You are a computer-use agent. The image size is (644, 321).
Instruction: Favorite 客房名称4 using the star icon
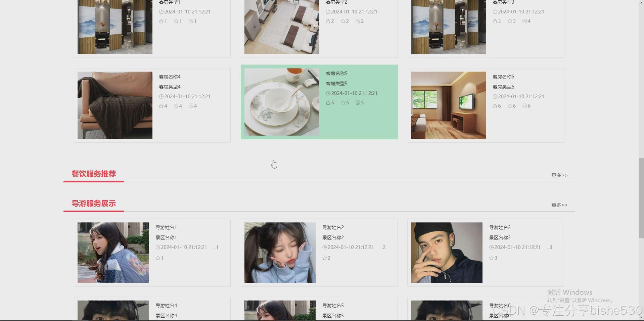pyautogui.click(x=176, y=106)
